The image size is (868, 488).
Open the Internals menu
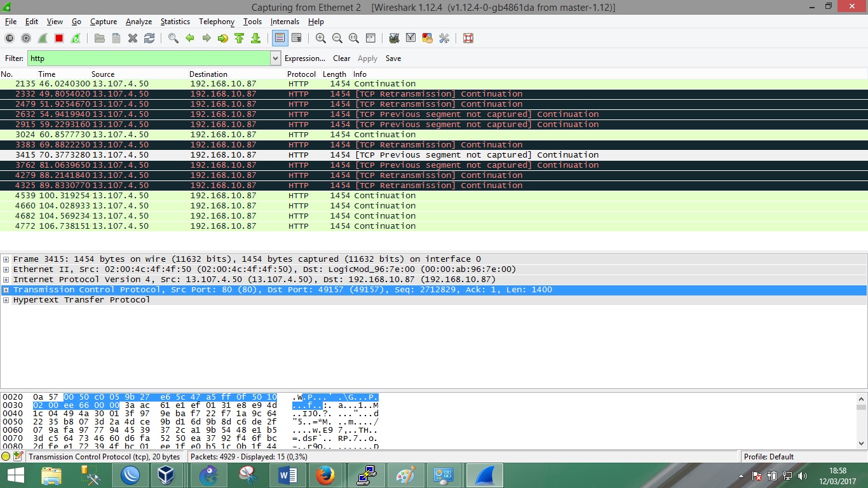coord(285,22)
